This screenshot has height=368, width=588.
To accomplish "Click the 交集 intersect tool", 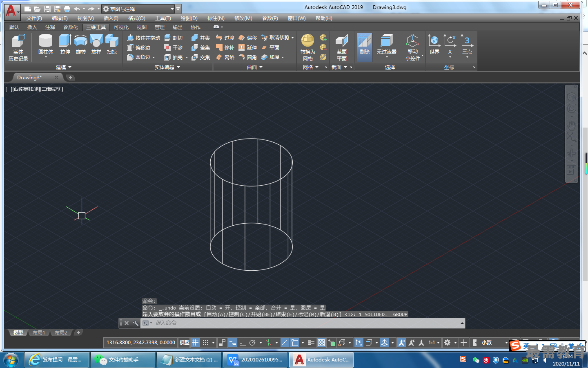I will tap(200, 58).
